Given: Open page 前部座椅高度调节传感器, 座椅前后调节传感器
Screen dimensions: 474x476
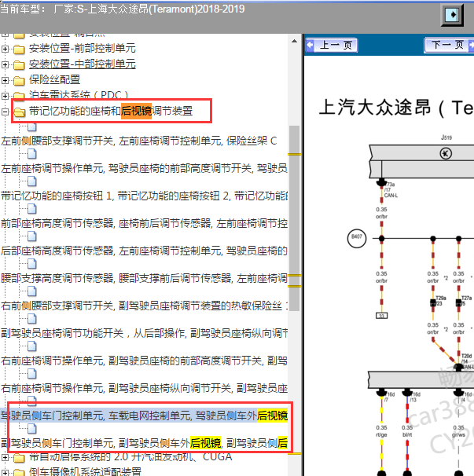Looking at the screenshot, I should (x=144, y=223).
